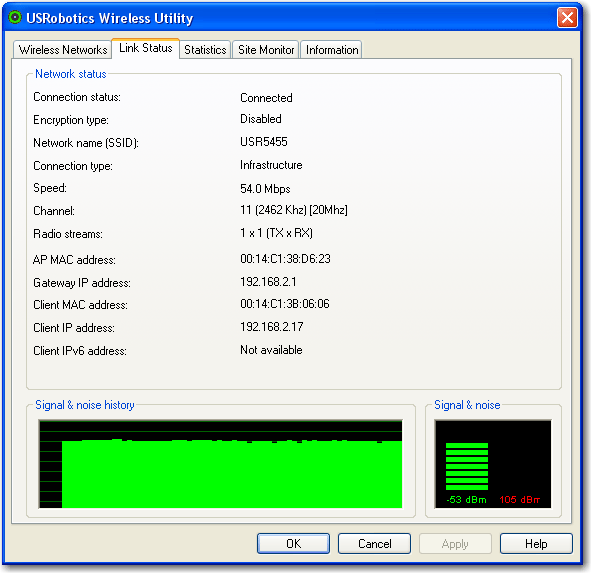Click the 'Gateway IP address:' label
This screenshot has width=591, height=573.
82,283
